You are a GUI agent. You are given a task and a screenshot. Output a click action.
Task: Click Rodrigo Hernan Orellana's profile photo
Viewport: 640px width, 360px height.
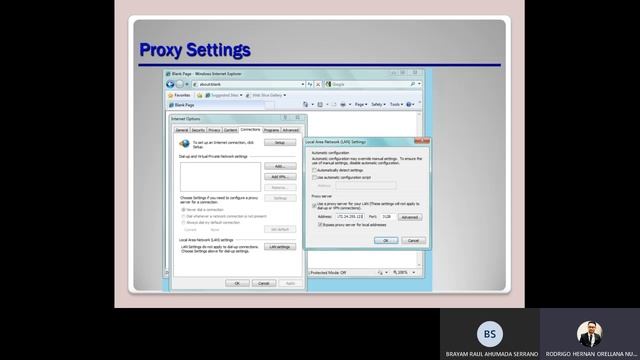[589, 334]
